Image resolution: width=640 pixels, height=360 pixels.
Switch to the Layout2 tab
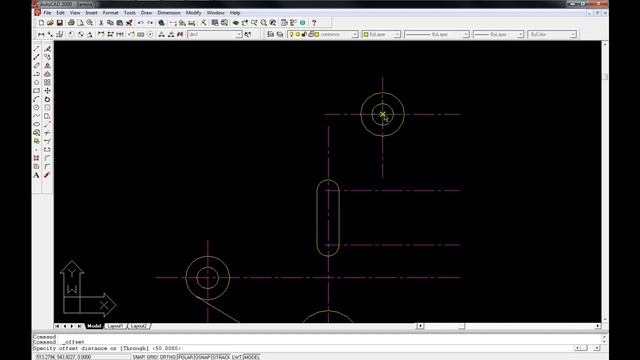pos(139,326)
